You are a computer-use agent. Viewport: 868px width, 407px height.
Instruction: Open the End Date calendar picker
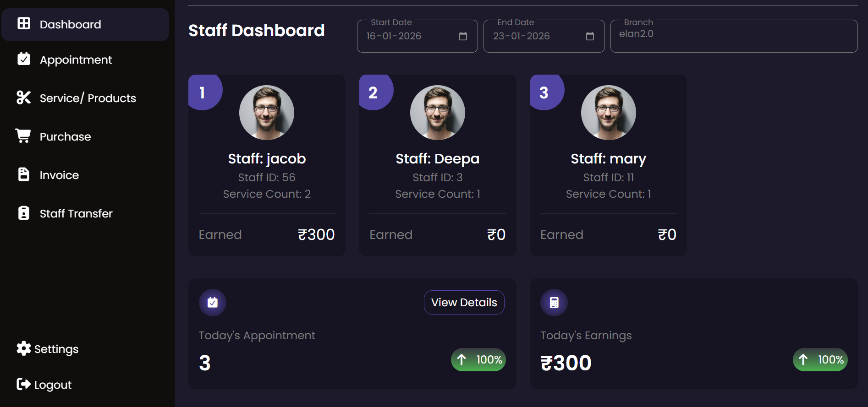point(590,36)
